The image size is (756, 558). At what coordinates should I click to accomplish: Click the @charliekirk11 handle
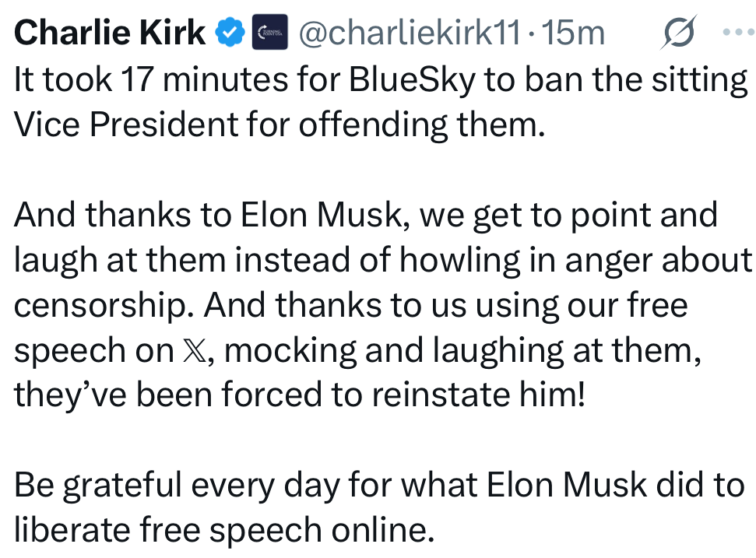pyautogui.click(x=407, y=33)
